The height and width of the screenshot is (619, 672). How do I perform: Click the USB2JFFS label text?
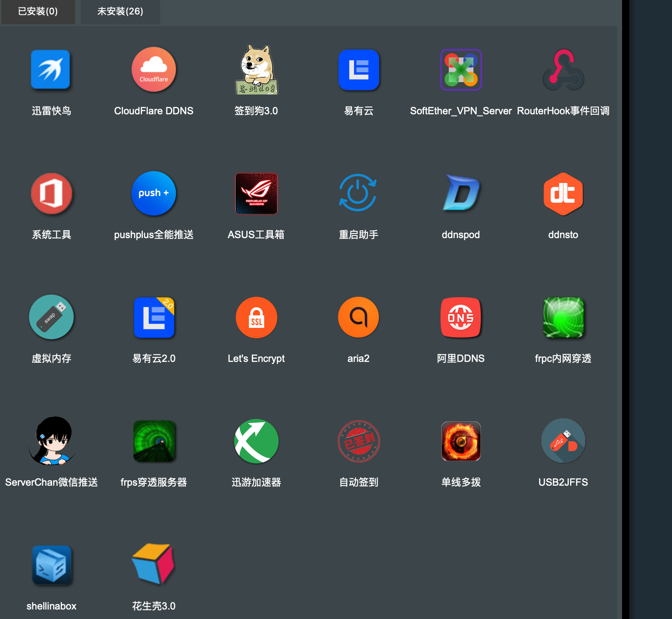click(x=563, y=482)
